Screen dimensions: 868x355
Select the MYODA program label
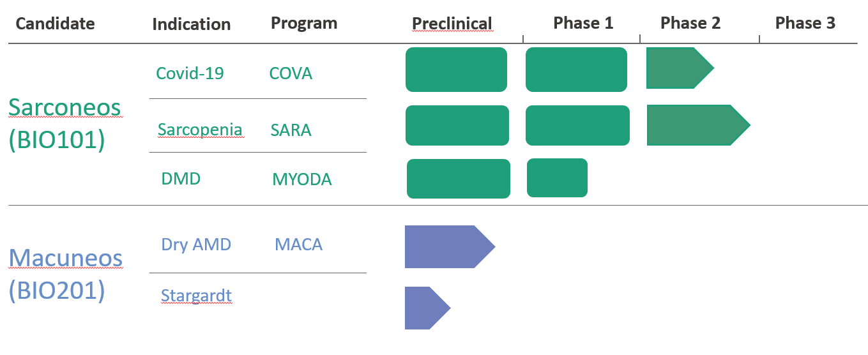coord(302,179)
